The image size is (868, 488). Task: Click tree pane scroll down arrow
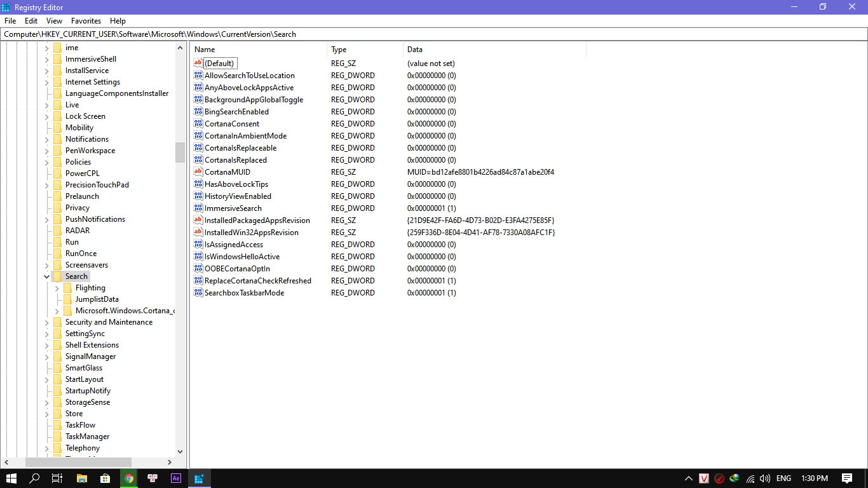point(180,451)
